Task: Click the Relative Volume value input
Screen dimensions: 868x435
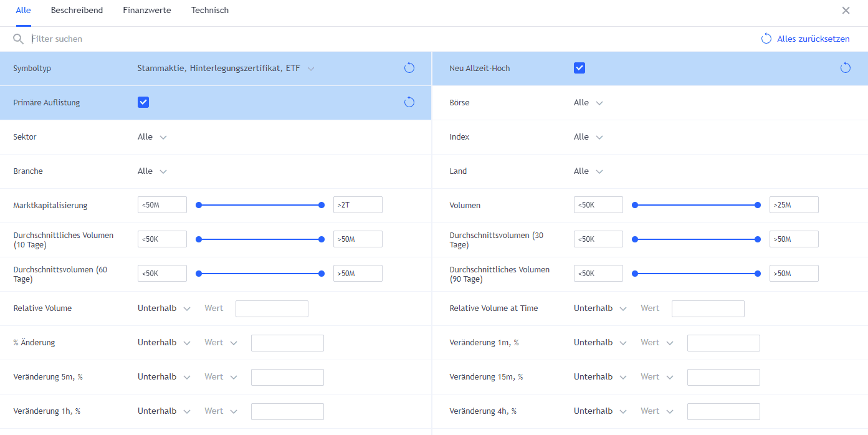Action: click(272, 308)
